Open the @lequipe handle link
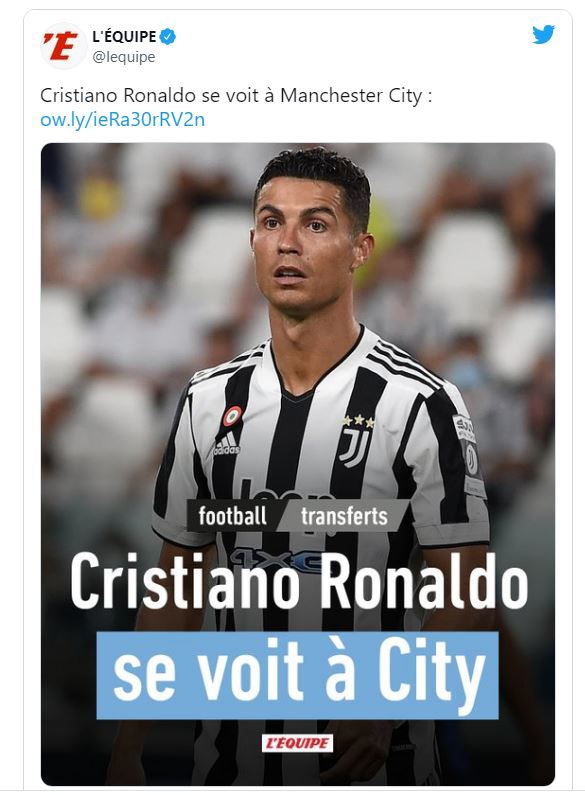The image size is (585, 795). tap(124, 57)
